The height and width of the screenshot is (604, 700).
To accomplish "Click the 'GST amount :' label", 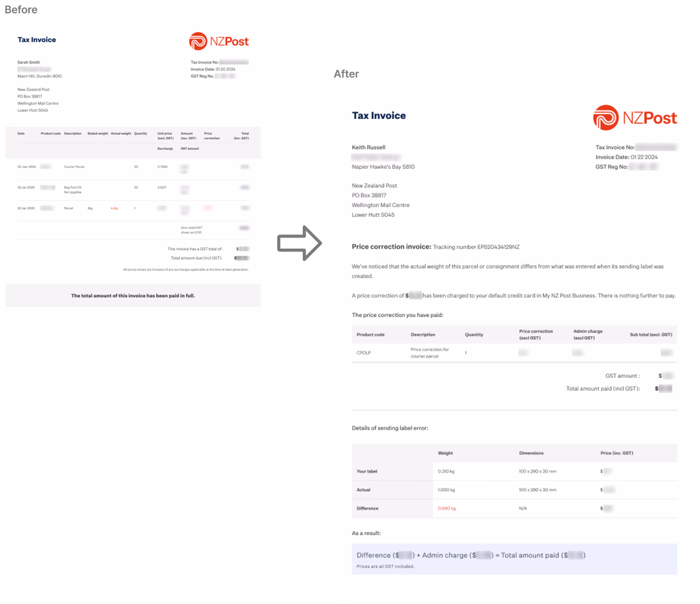I will pyautogui.click(x=622, y=376).
